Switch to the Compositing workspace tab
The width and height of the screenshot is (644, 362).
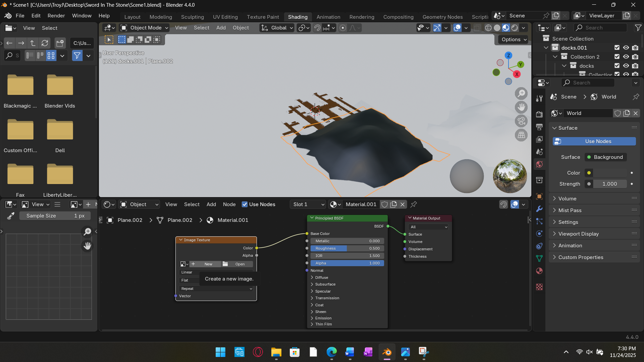[x=398, y=17]
